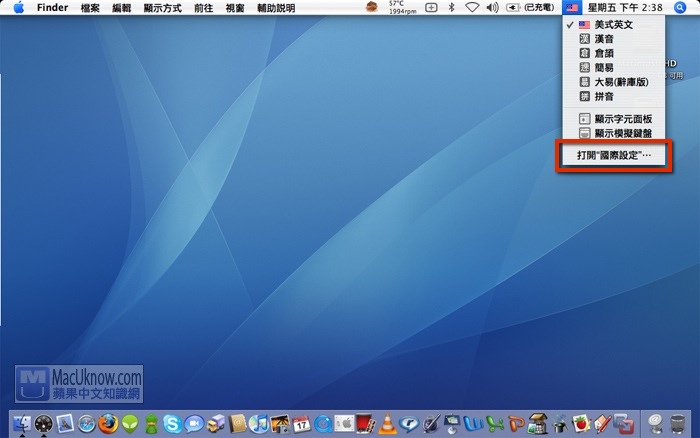
Task: Click the 57°C 1994rpm temperature monitor
Action: pyautogui.click(x=402, y=8)
